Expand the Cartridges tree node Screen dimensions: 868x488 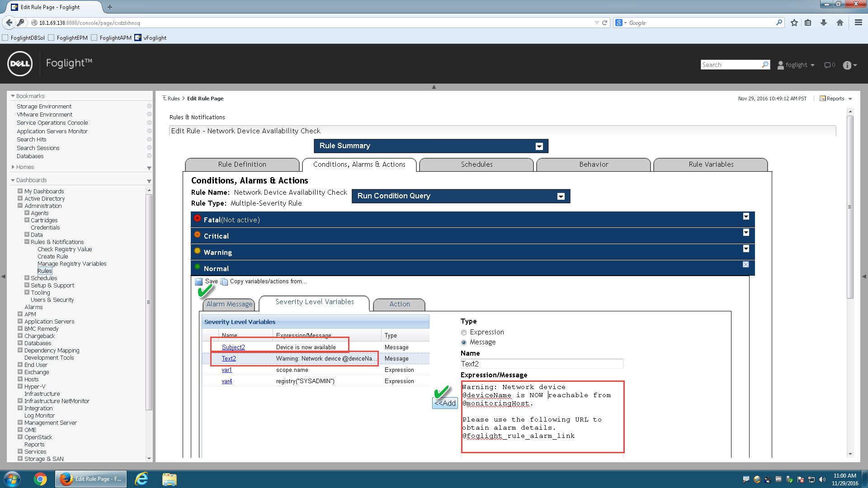tap(27, 220)
